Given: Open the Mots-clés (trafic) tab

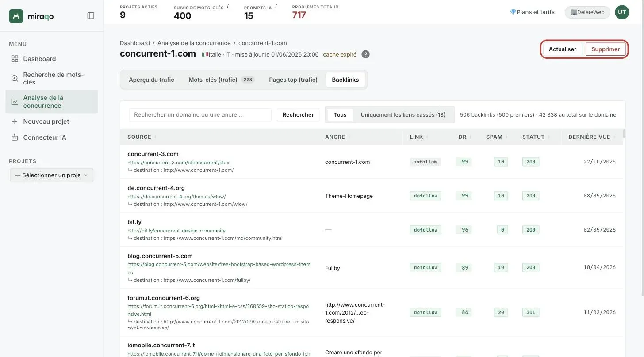Looking at the screenshot, I should 222,80.
